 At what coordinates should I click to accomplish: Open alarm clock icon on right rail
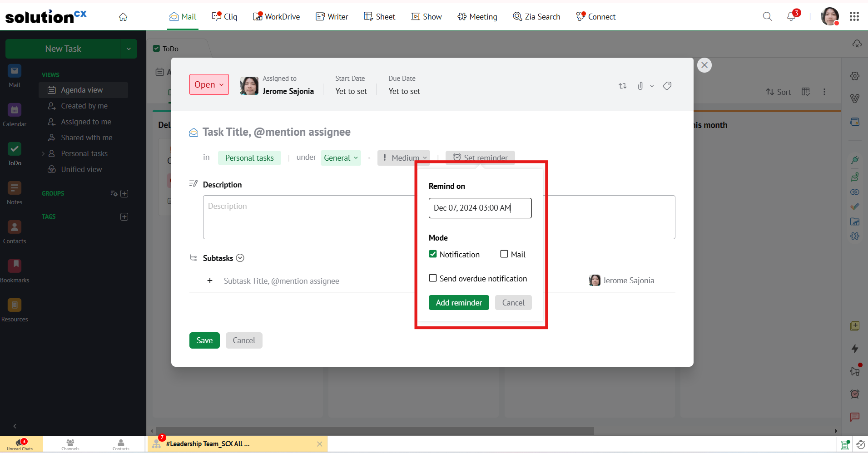(855, 394)
